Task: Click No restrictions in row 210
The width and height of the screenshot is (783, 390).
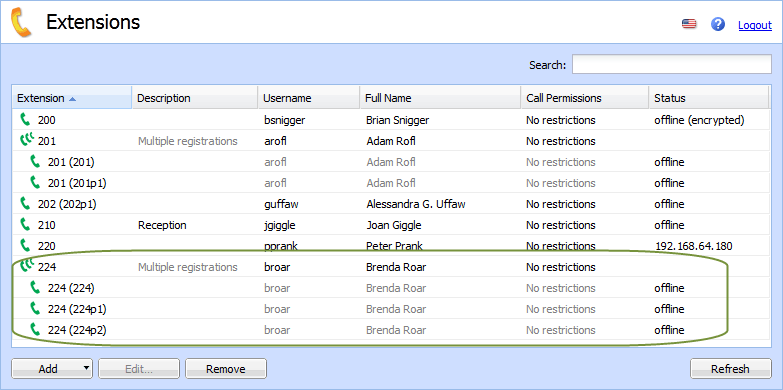Action: (x=561, y=225)
